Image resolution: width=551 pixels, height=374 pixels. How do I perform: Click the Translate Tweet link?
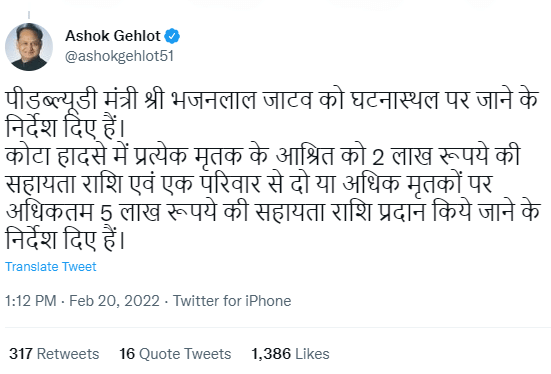tap(51, 267)
